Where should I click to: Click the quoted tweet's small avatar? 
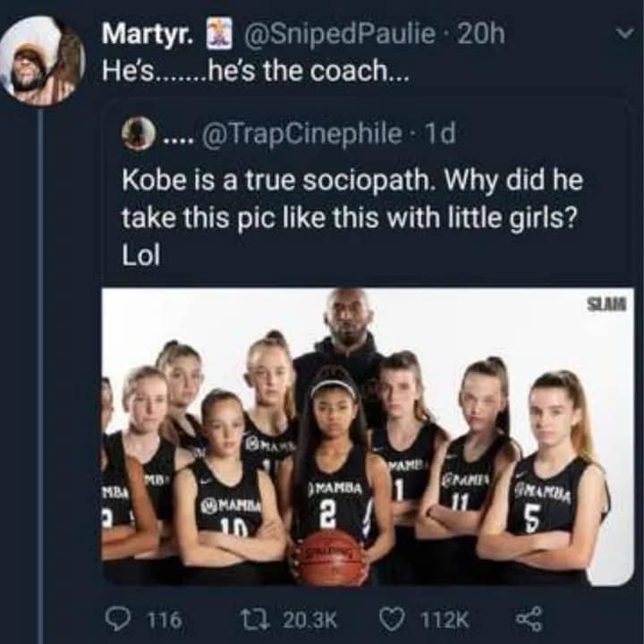click(x=138, y=134)
